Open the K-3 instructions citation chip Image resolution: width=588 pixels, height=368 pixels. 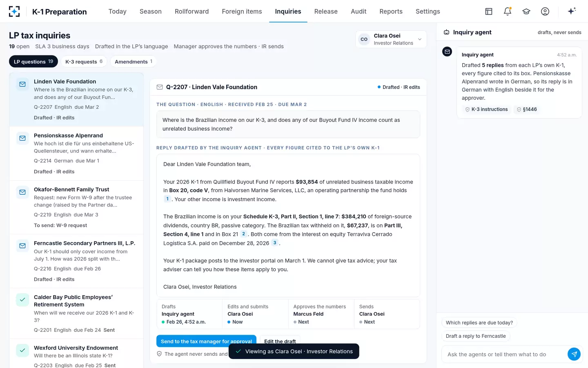486,110
